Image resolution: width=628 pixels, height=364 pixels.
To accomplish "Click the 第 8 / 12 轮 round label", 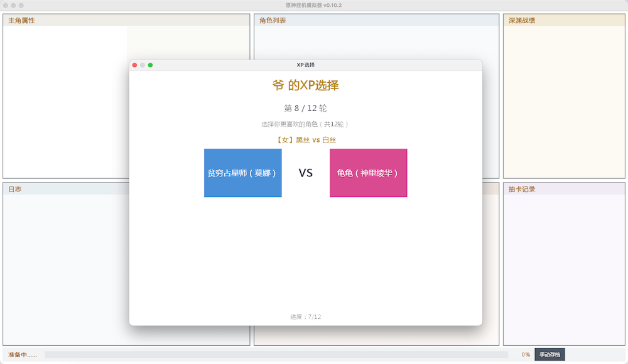I will [306, 108].
